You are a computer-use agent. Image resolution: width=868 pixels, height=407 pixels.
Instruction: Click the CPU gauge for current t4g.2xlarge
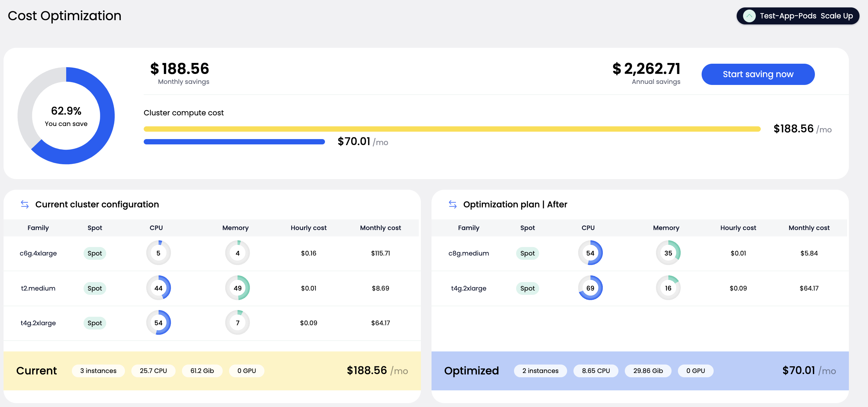click(159, 323)
